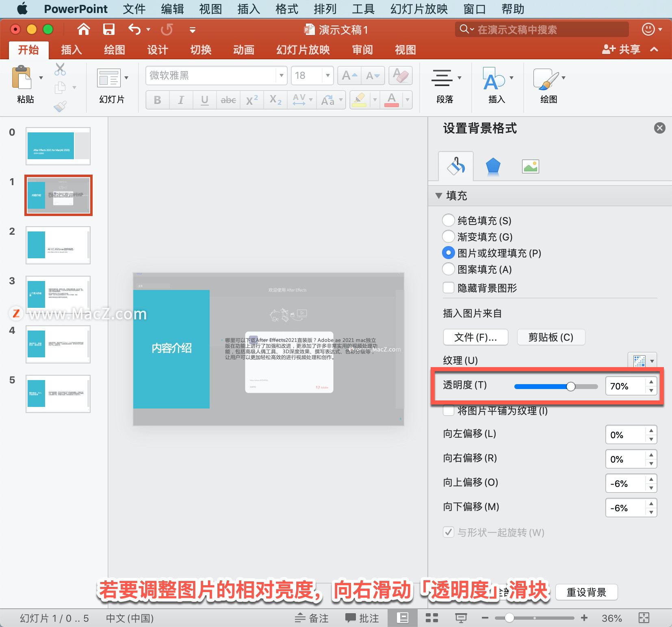
Task: Select the Fill paint bucket tab
Action: click(456, 166)
